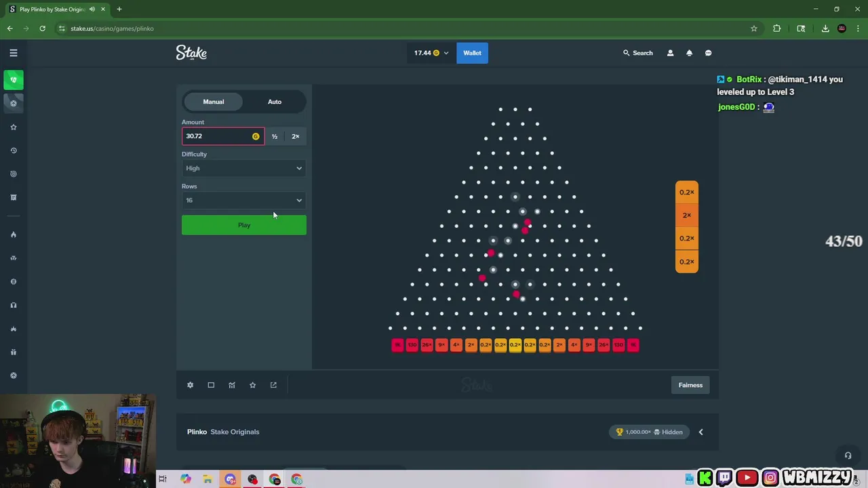Bookmark this page with the browser star

[753, 28]
